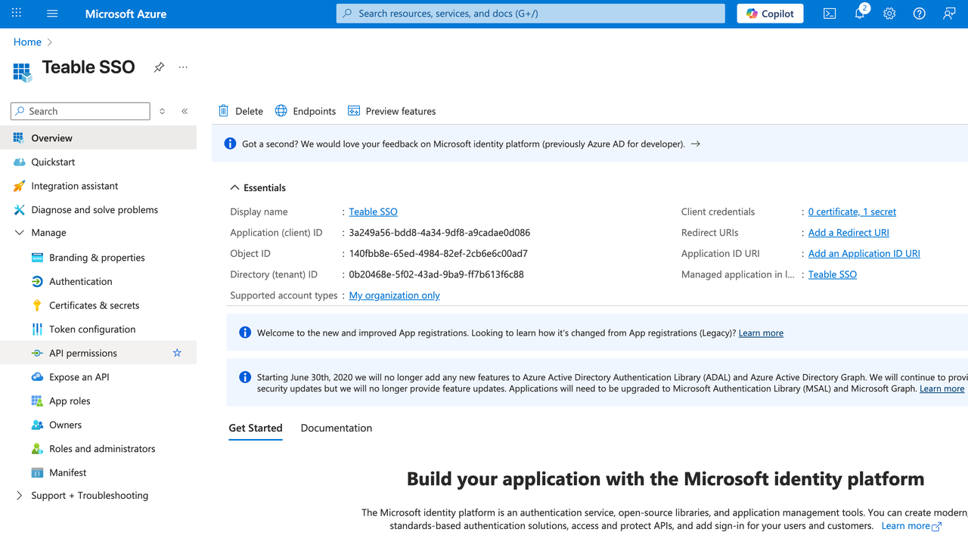Viewport: 968px width, 560px height.
Task: Collapse the Essentials section
Action: 234,187
